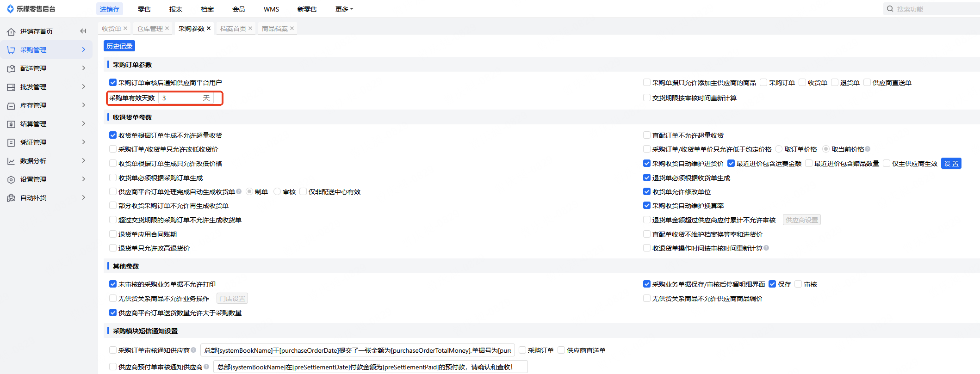Open the WMS top menu
This screenshot has width=980, height=374.
coord(272,9)
